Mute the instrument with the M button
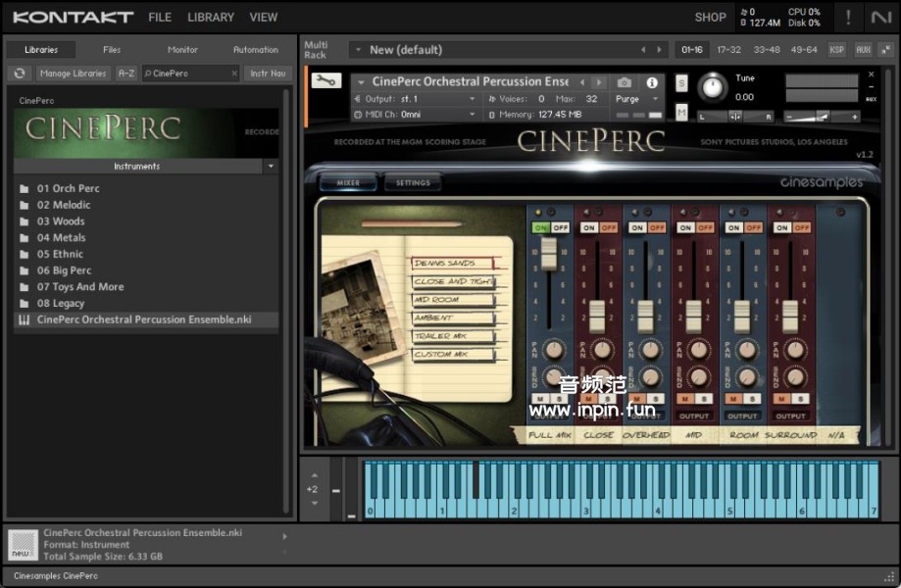The height and width of the screenshot is (588, 901). tap(681, 113)
